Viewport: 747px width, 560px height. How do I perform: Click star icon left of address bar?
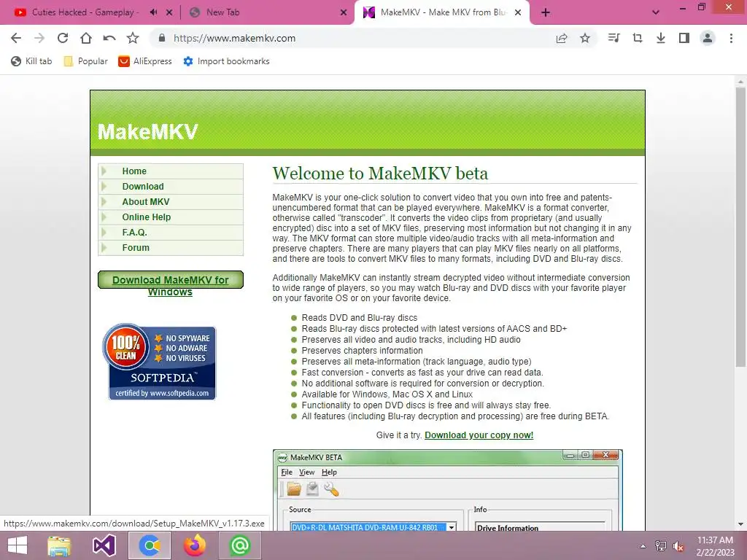tap(133, 38)
